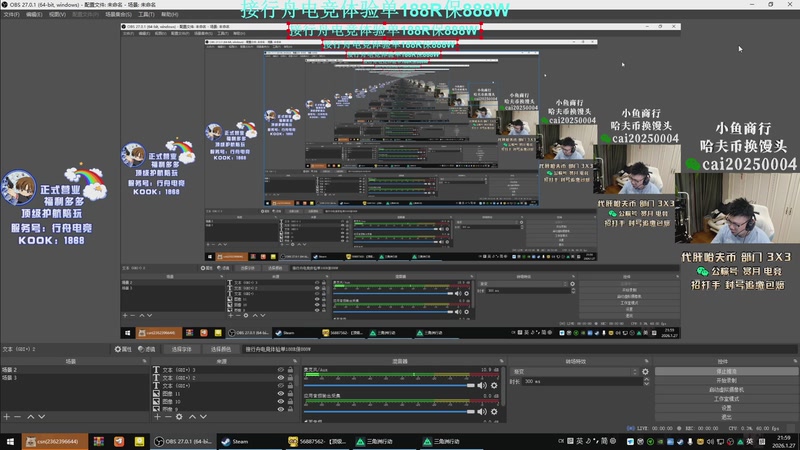
Task: Click the 退出 exit button
Action: click(x=727, y=417)
